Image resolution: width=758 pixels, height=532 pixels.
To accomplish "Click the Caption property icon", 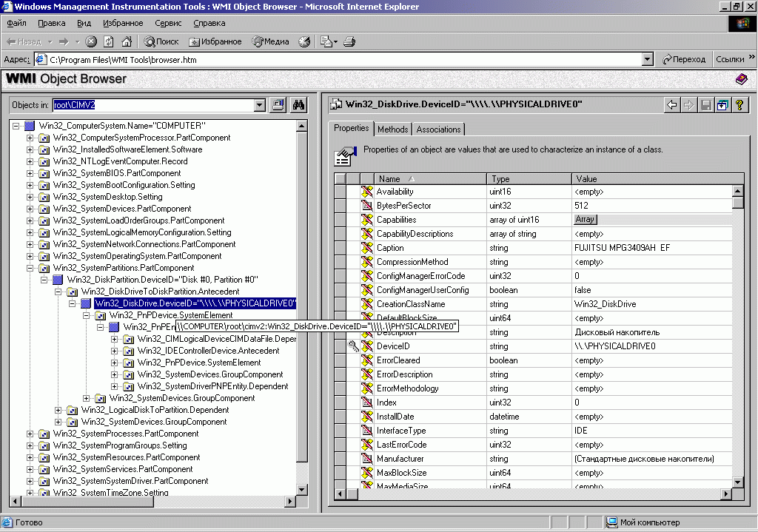I will (367, 248).
